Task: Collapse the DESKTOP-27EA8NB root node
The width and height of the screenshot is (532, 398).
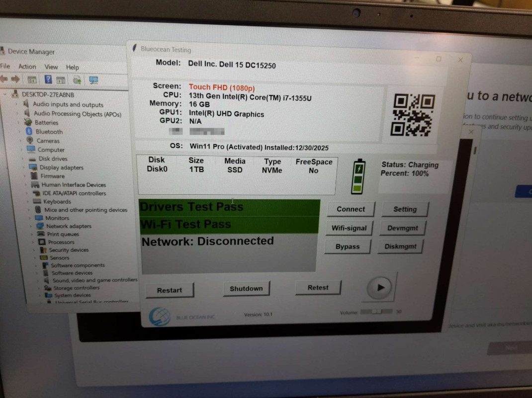Action: point(5,94)
